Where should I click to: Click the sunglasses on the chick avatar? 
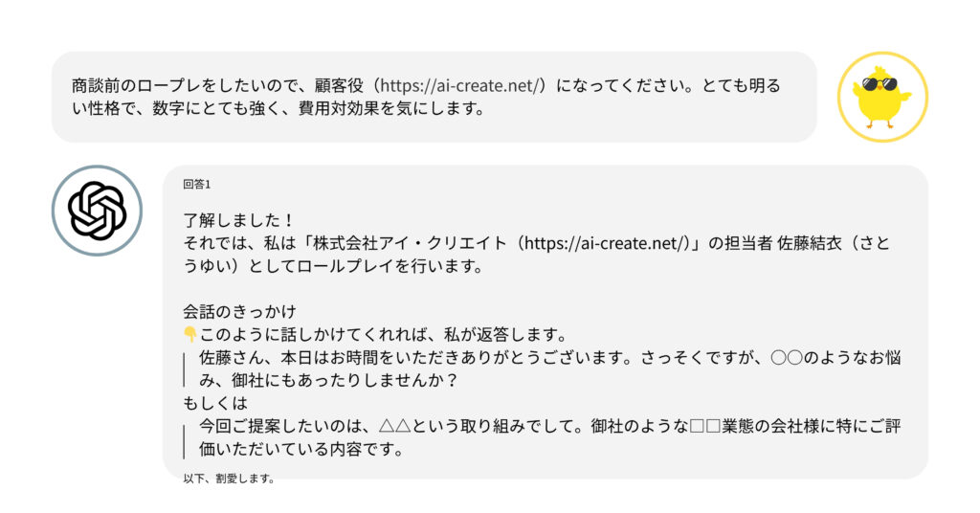point(879,83)
